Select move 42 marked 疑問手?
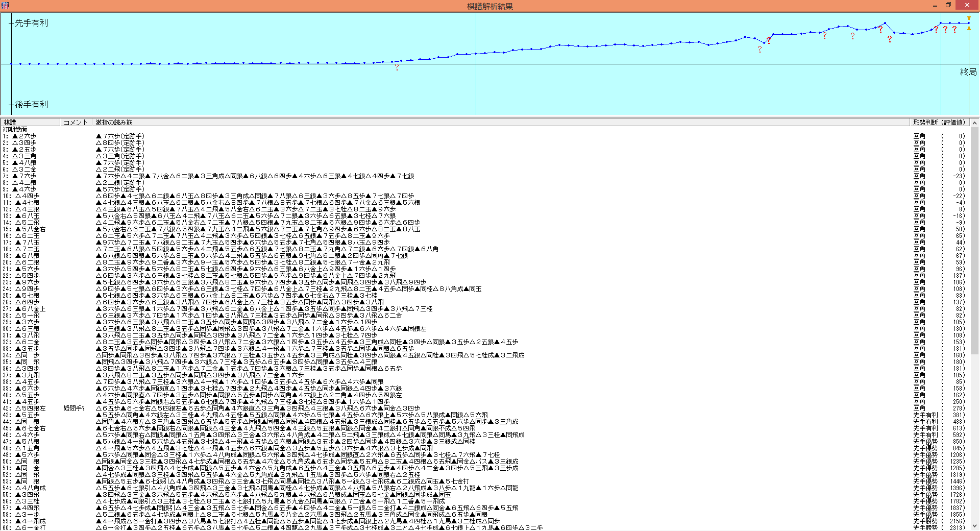The height and width of the screenshot is (531, 980). 31,408
